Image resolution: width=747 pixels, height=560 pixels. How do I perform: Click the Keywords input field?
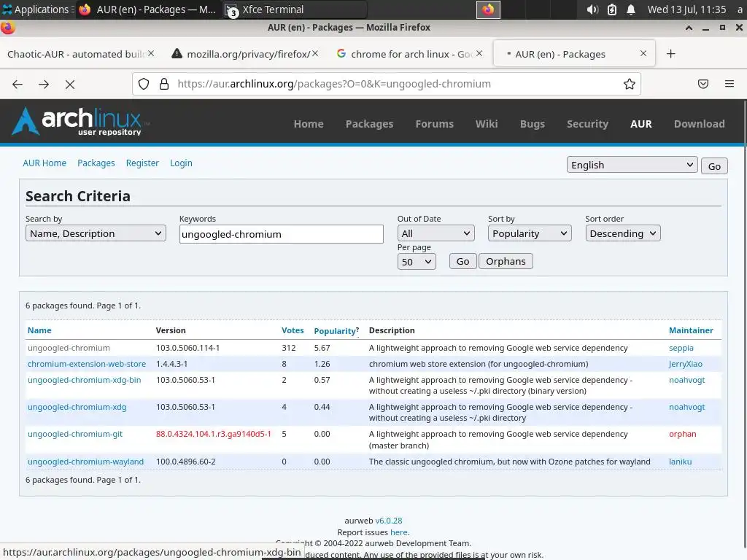pos(281,234)
